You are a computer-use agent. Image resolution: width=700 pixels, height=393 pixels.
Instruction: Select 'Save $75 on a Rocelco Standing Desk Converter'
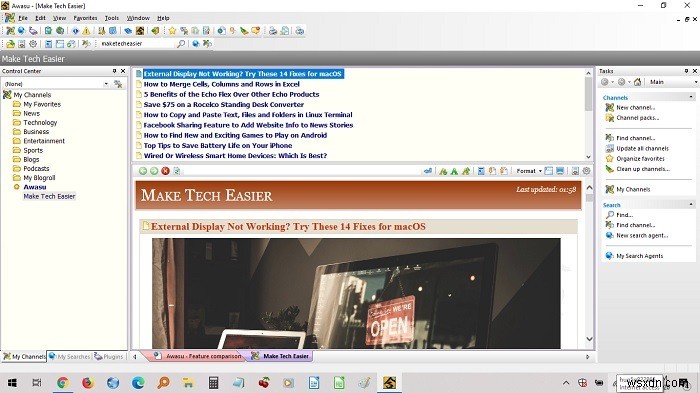pos(224,105)
